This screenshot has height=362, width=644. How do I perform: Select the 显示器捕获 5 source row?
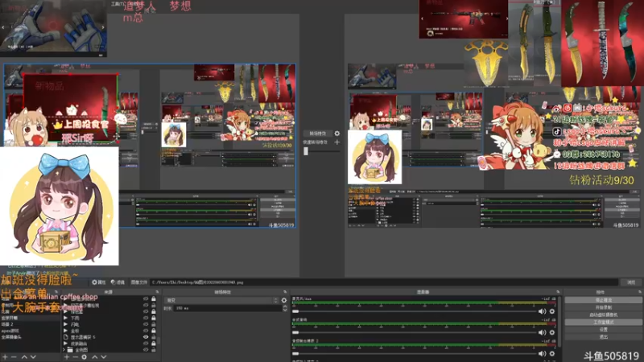[x=109, y=337]
